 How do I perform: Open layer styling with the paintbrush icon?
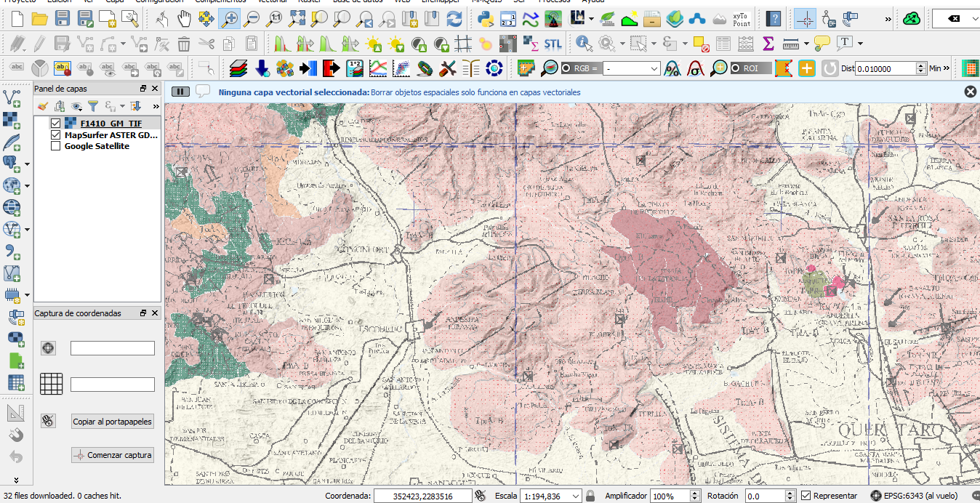pyautogui.click(x=42, y=106)
